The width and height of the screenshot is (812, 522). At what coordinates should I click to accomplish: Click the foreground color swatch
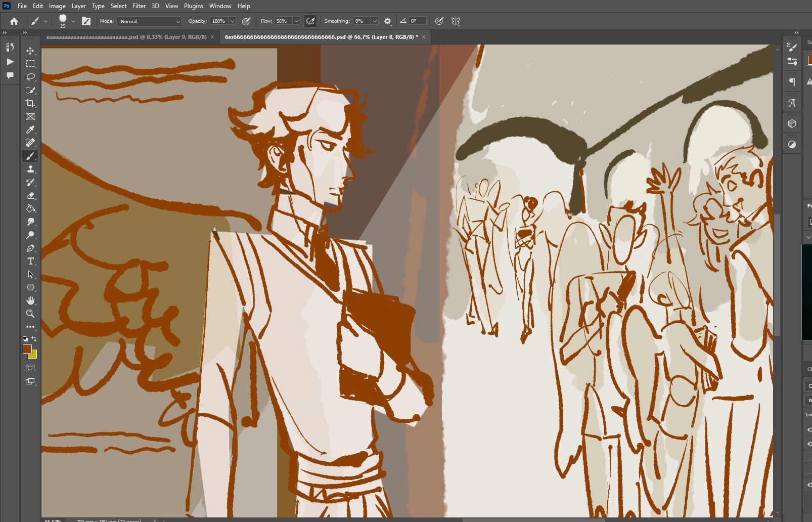click(27, 349)
